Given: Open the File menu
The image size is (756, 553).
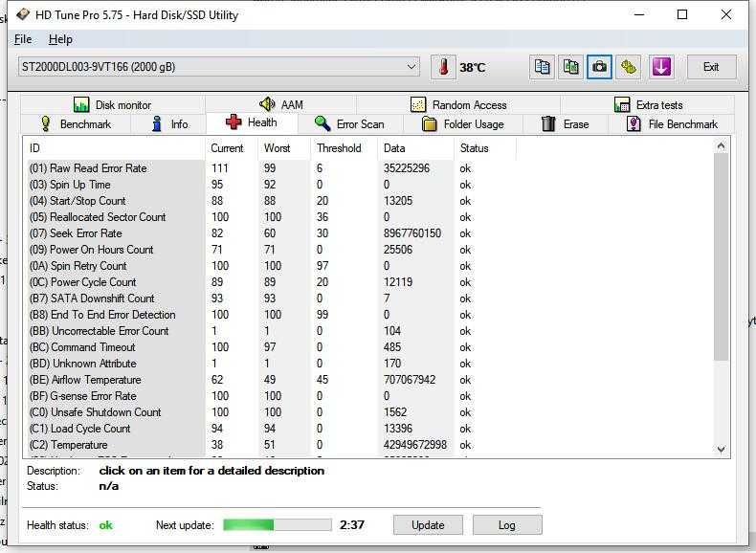Looking at the screenshot, I should click(x=23, y=39).
